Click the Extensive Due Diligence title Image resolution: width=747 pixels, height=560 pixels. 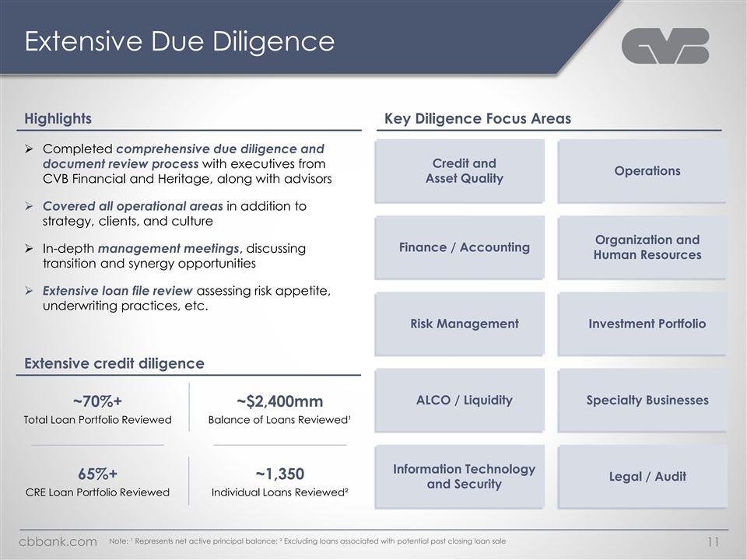click(180, 41)
